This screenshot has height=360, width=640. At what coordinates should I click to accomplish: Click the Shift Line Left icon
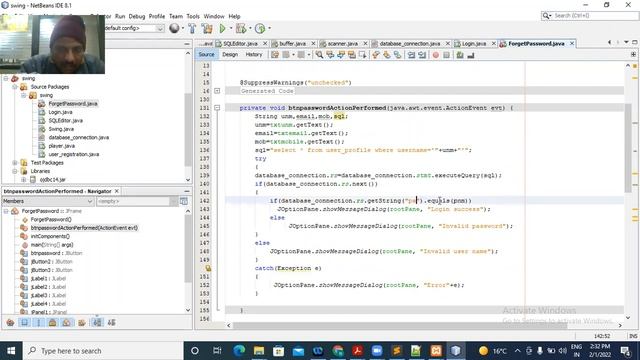411,55
